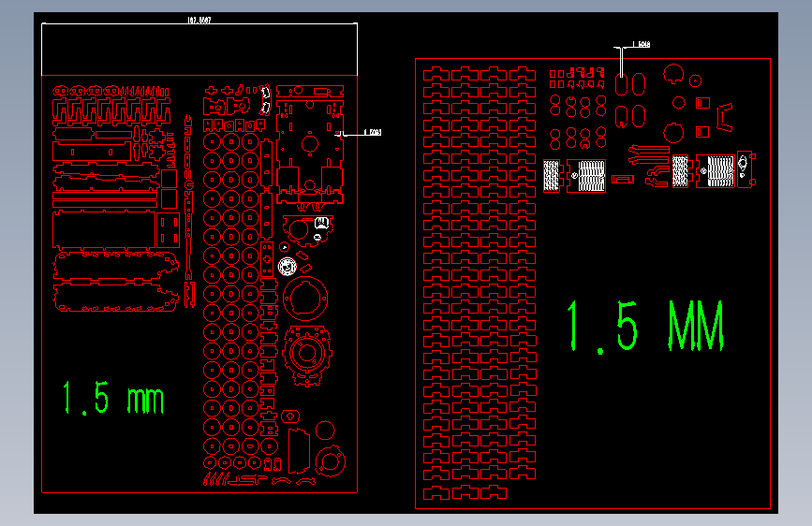Select the U-shaped bracket part in the right sheet
Screen dimensions: 812x526
pyautogui.click(x=725, y=118)
